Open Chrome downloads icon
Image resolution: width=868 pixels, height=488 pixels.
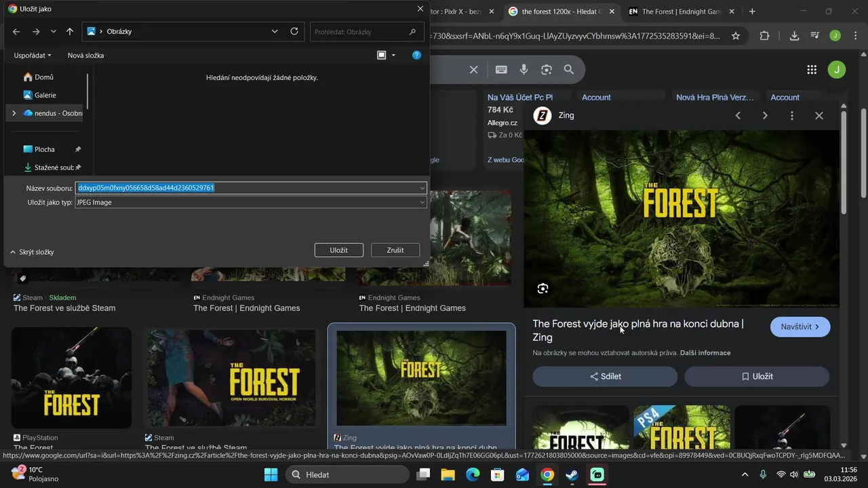[794, 36]
